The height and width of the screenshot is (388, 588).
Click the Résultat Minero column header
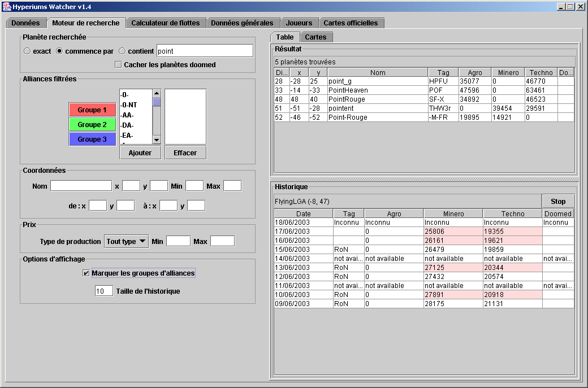coord(508,72)
